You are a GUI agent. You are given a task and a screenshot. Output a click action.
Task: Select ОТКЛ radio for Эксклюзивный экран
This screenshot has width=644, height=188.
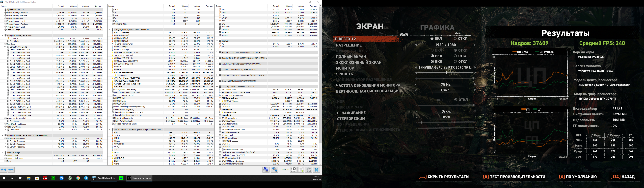tap(455, 62)
